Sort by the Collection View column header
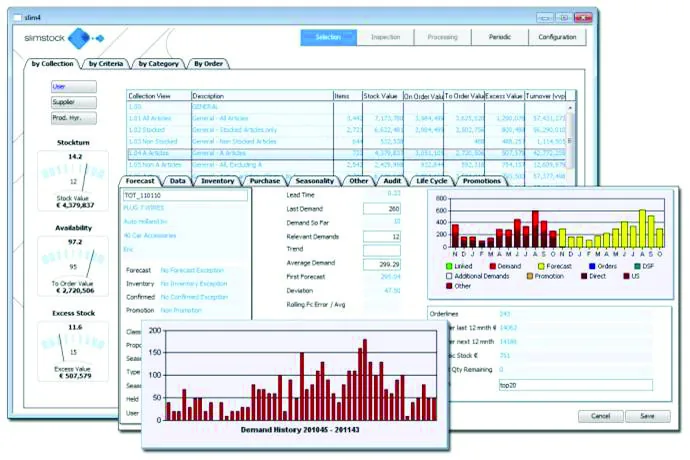Screen dimensions: 690x460 pos(159,96)
